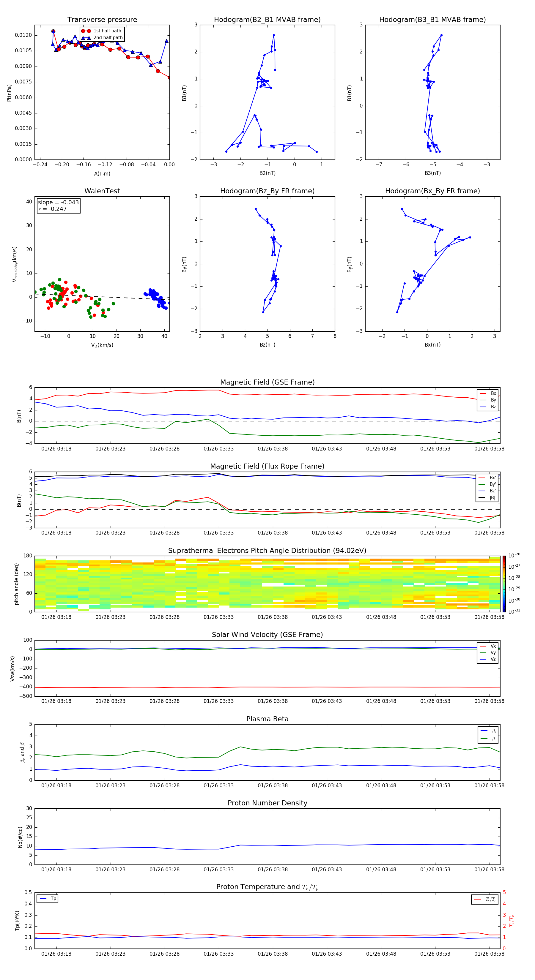Click the |B| legend entry in Flux Rope panel
Image resolution: width=535 pixels, height=980 pixels.
(487, 498)
